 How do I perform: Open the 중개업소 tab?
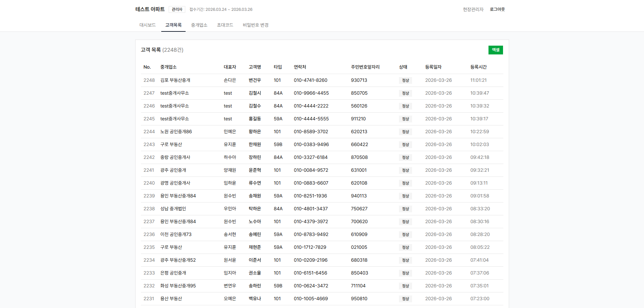pyautogui.click(x=199, y=25)
